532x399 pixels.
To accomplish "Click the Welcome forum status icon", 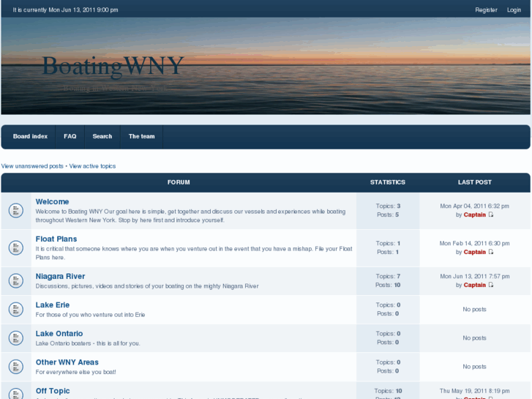I will pos(15,210).
